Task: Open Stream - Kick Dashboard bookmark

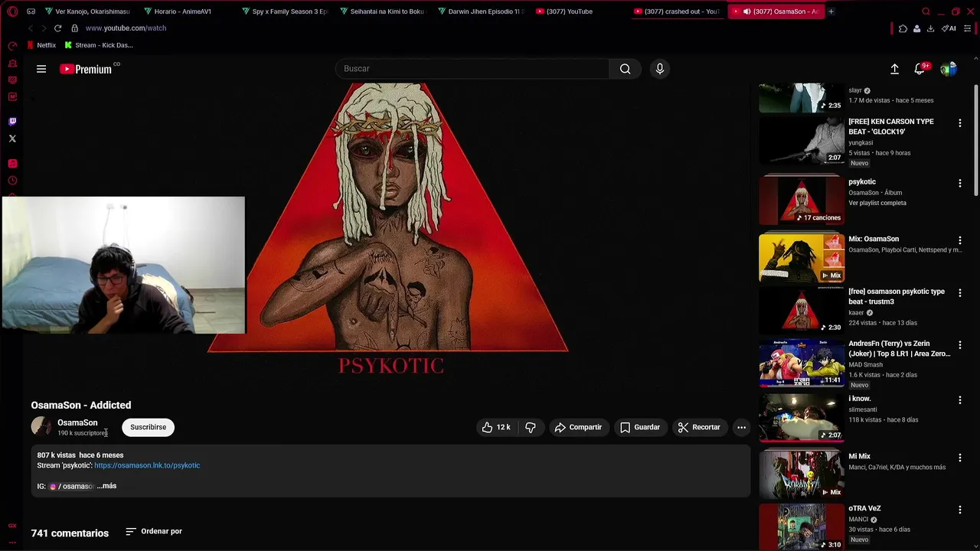Action: tap(99, 45)
